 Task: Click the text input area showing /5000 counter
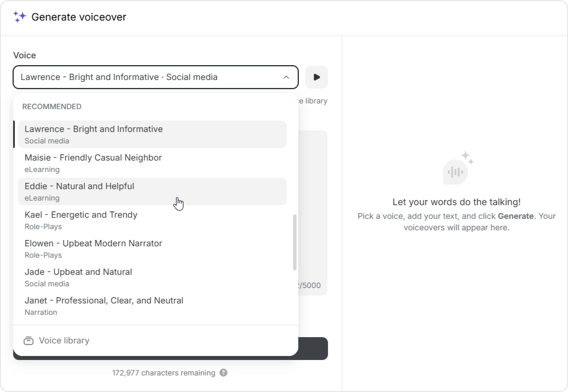pos(313,213)
